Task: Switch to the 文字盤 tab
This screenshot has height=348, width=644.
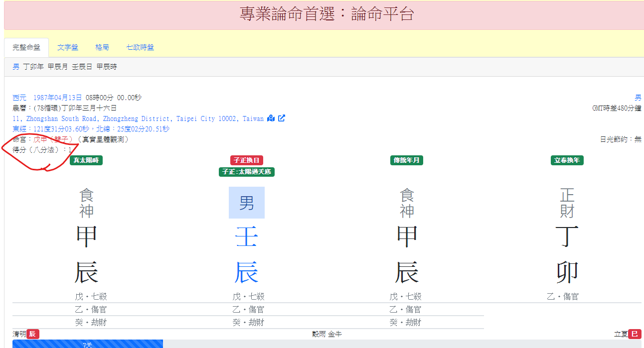Action: [x=68, y=47]
